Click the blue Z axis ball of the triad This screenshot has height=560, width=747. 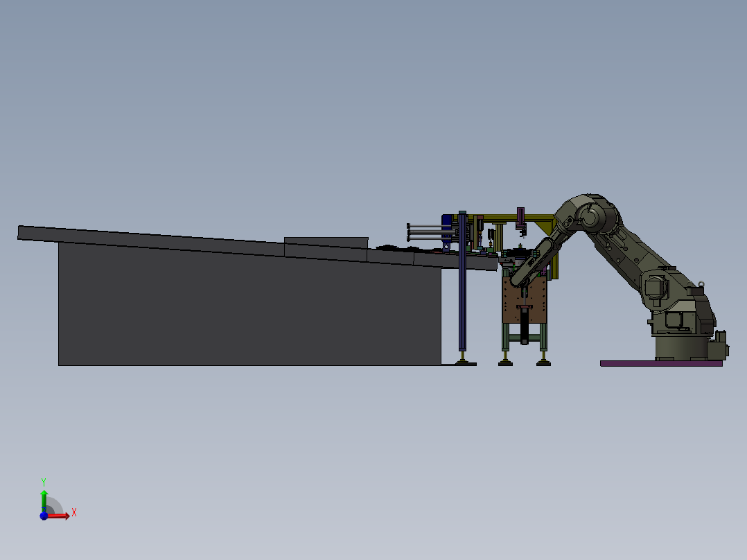[x=44, y=516]
